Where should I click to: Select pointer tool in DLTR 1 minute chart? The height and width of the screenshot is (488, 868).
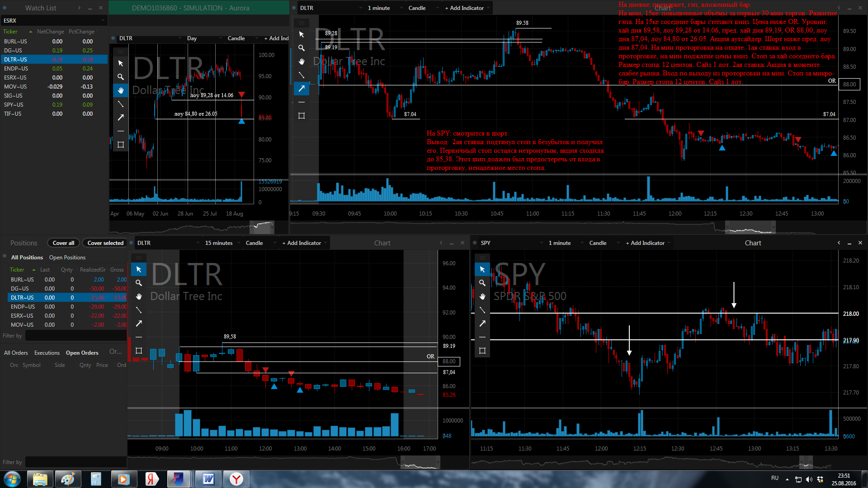[x=302, y=34]
